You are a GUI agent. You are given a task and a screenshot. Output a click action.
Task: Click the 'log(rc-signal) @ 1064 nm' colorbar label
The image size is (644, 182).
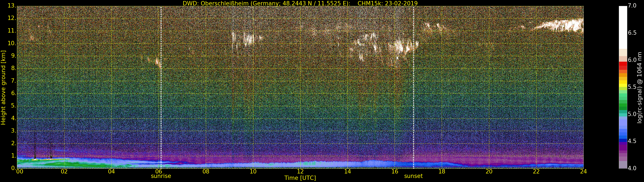pyautogui.click(x=640, y=88)
